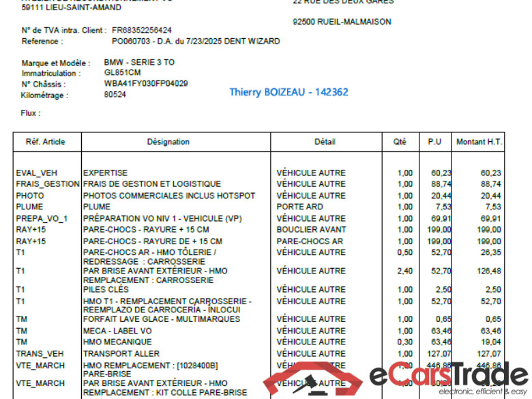Click the P.U column header
The width and height of the screenshot is (532, 399).
434,142
